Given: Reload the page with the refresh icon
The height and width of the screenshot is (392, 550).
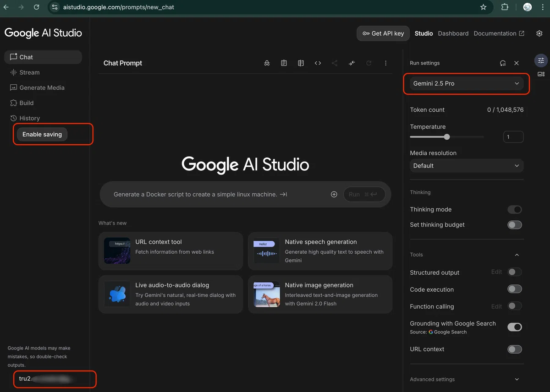Looking at the screenshot, I should click(37, 7).
